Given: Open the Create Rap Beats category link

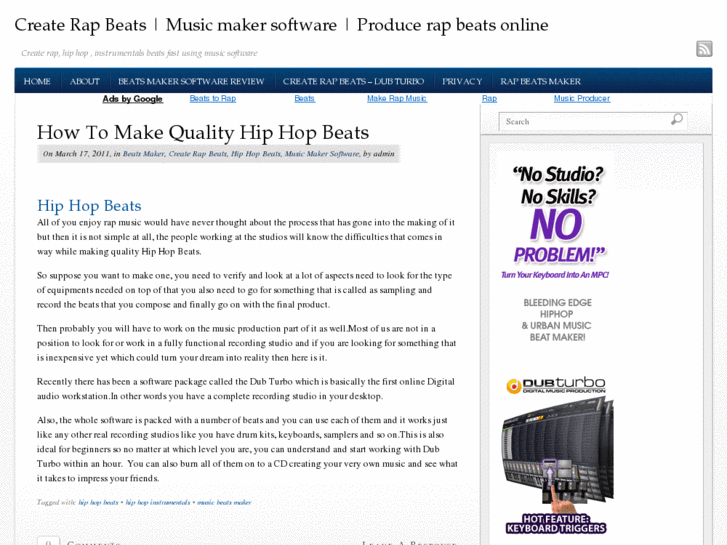Looking at the screenshot, I should point(198,154).
